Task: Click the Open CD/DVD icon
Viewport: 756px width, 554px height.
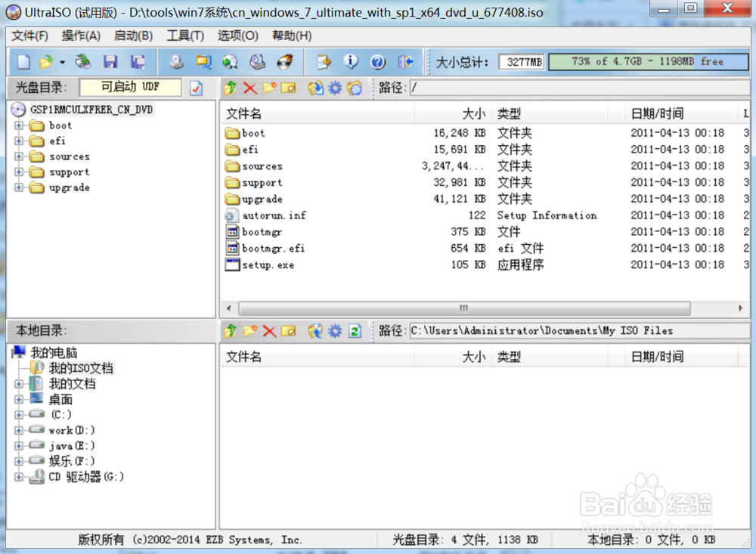Action: pos(83,62)
